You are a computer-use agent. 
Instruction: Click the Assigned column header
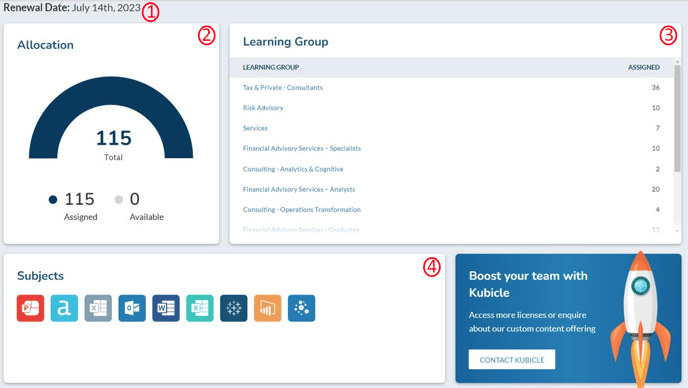pyautogui.click(x=644, y=67)
